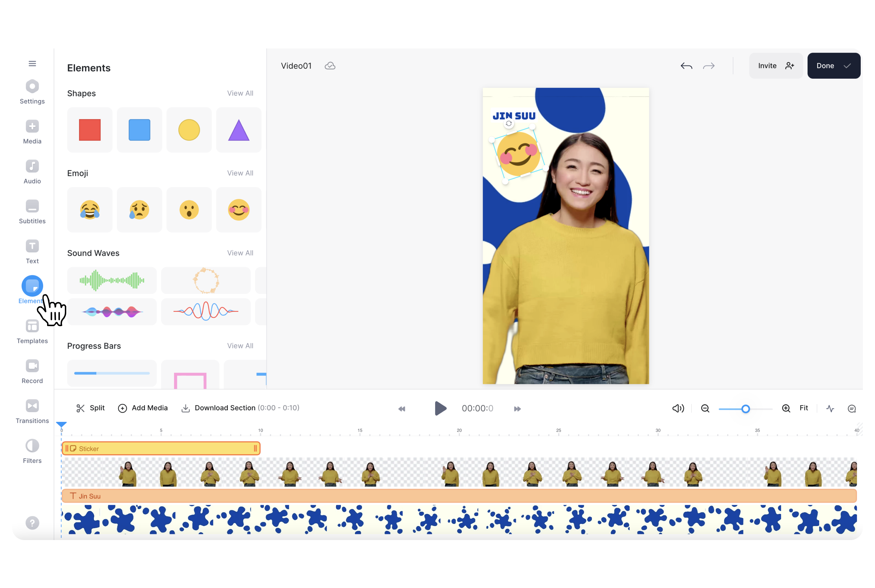The image size is (875, 588).
Task: Add the surprised open-mouth emoji
Action: pyautogui.click(x=189, y=210)
